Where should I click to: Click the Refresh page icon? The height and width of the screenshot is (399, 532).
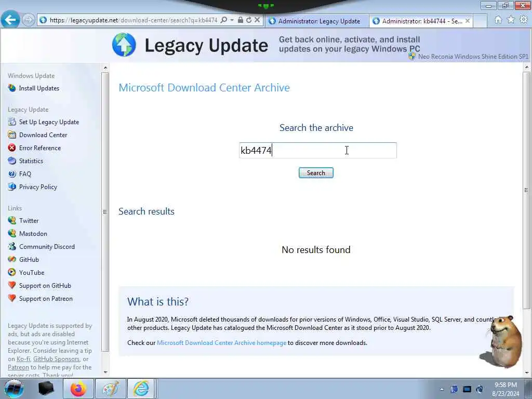click(249, 20)
